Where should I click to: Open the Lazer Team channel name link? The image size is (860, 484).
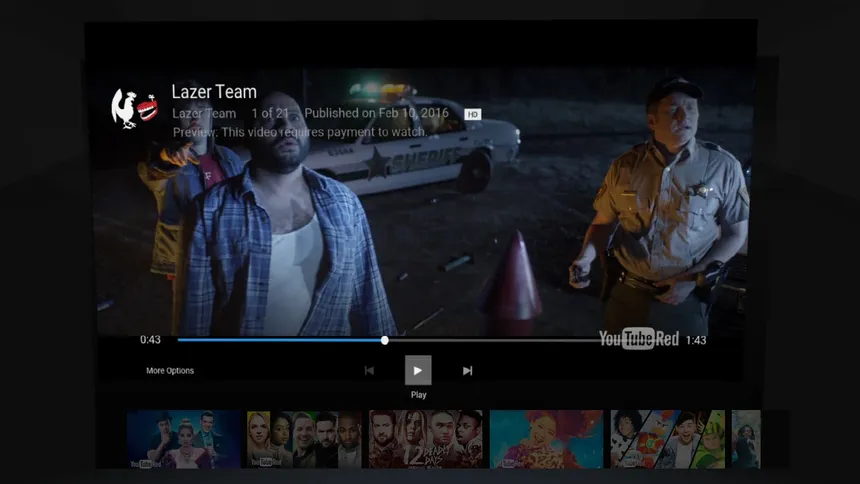[204, 114]
